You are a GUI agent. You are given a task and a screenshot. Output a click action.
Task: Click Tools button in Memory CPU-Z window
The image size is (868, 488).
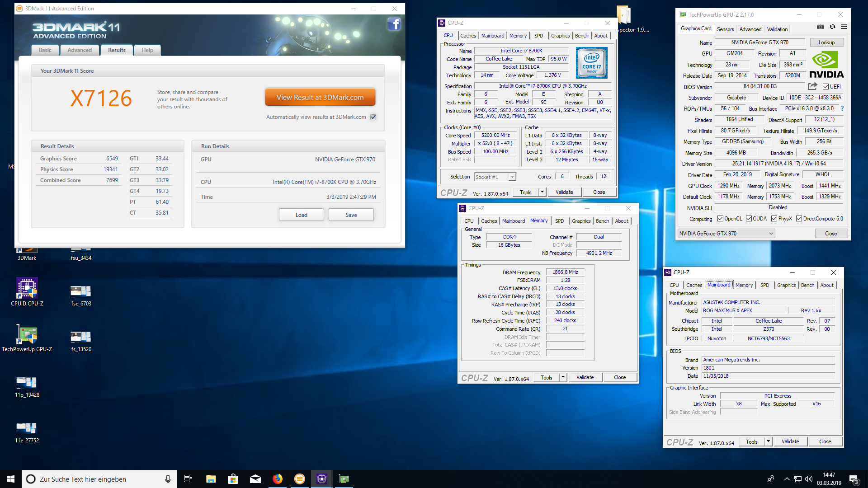(547, 377)
